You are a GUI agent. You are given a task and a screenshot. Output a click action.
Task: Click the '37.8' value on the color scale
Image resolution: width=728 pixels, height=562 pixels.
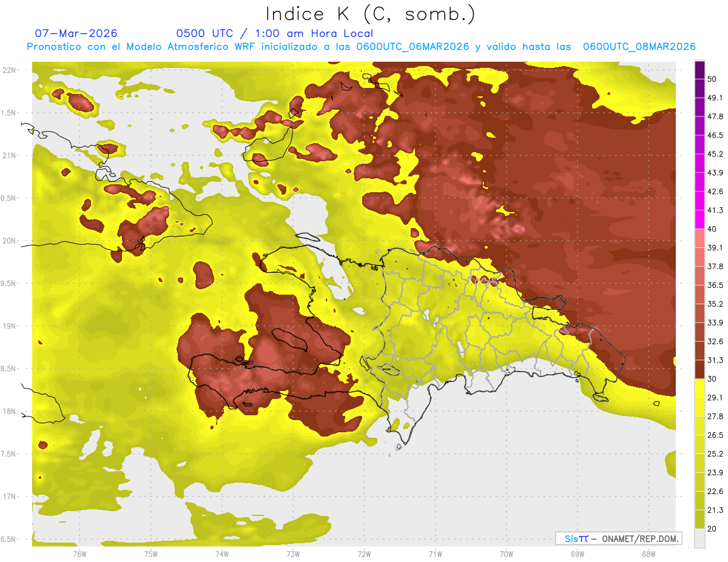[715, 266]
